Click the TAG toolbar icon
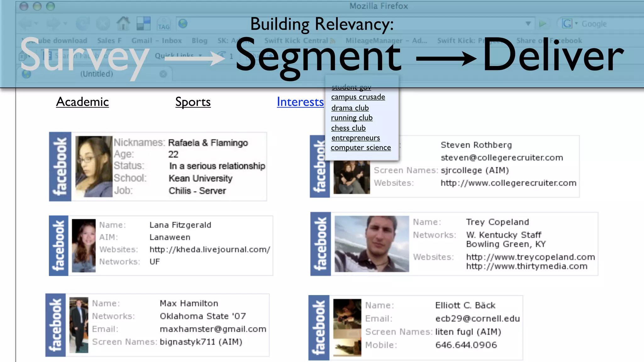This screenshot has height=362, width=644. click(x=164, y=24)
